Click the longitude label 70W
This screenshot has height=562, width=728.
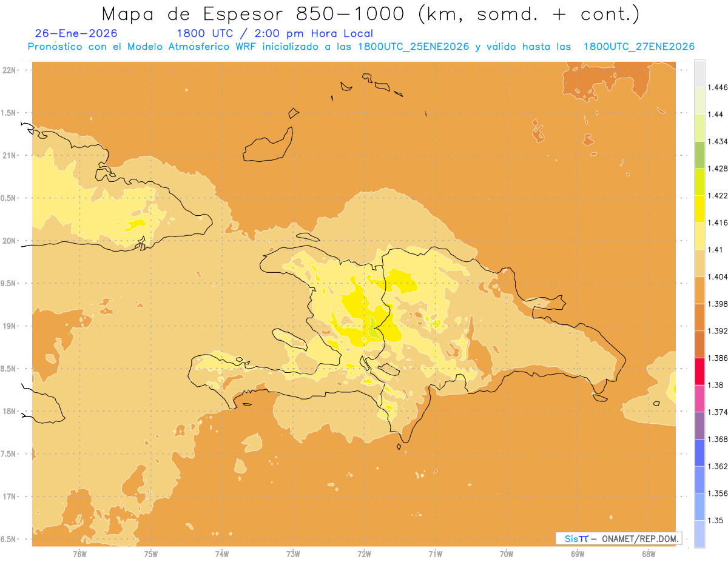(x=507, y=554)
